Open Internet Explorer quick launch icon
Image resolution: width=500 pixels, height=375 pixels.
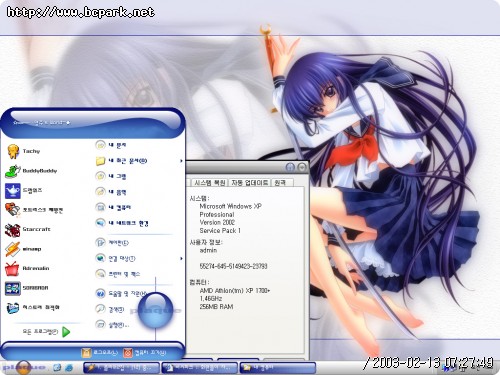coord(69,368)
